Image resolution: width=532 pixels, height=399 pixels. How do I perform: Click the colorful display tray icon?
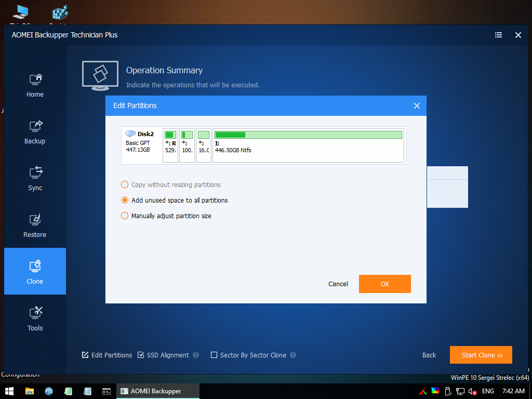tap(435, 391)
